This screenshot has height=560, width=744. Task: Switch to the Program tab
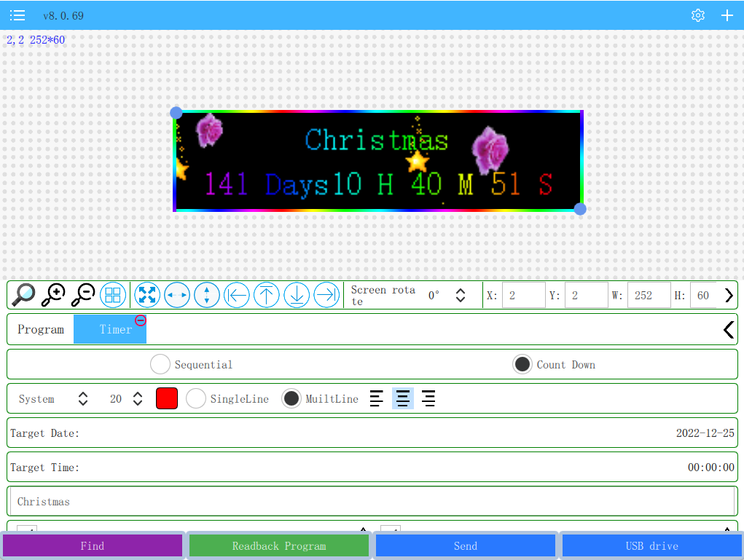coord(41,329)
